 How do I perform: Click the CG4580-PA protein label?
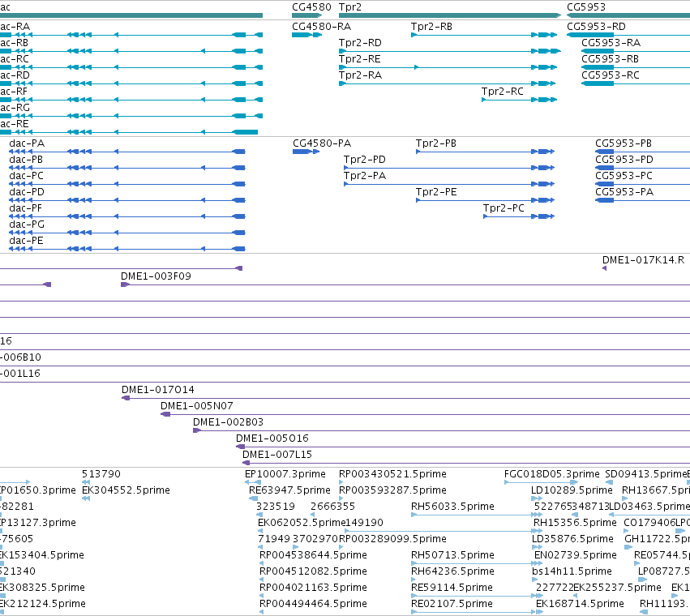[322, 143]
